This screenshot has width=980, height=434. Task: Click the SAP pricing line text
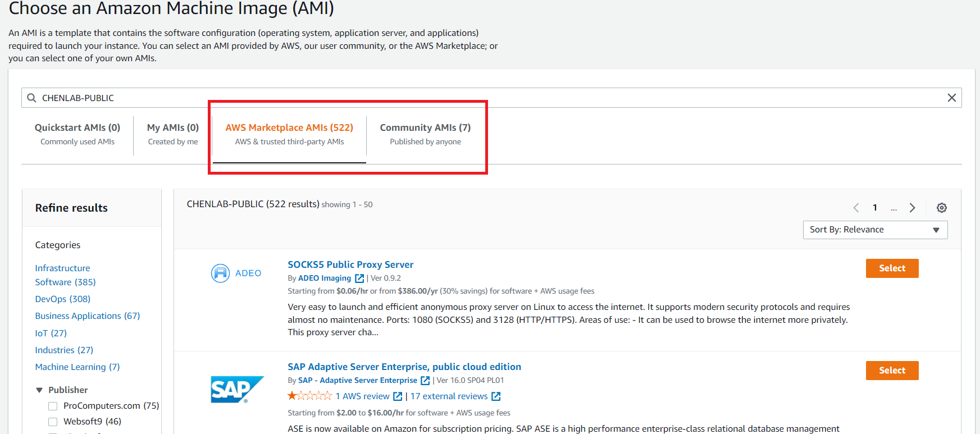(x=399, y=413)
